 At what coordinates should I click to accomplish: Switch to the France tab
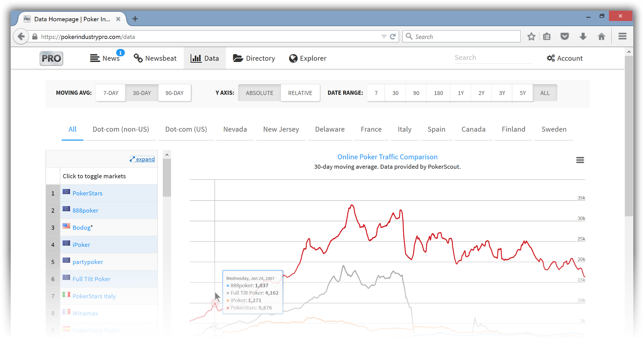371,129
